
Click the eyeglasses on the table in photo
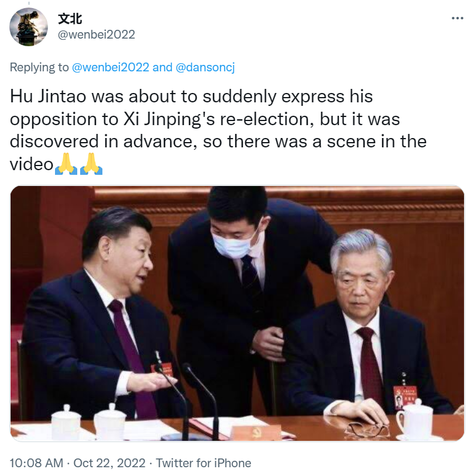(x=367, y=429)
